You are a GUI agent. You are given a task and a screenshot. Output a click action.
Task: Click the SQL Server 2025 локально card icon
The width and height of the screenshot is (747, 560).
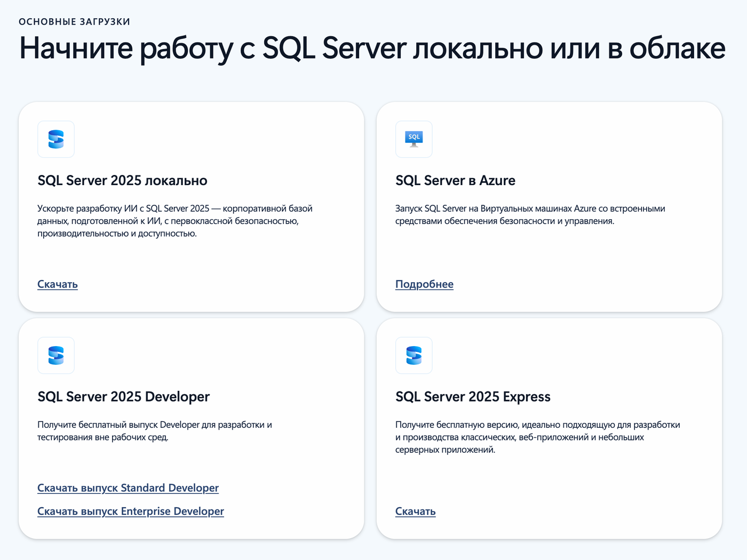56,139
